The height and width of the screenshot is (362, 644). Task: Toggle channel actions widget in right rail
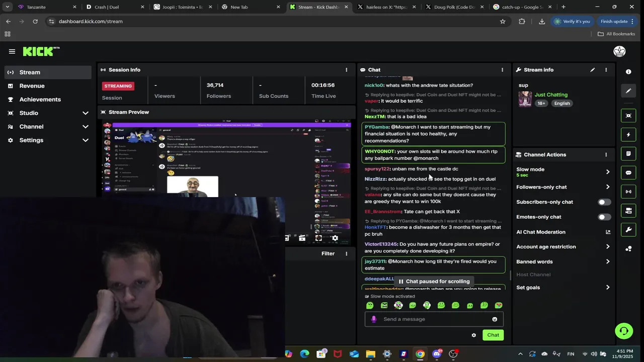[628, 211]
